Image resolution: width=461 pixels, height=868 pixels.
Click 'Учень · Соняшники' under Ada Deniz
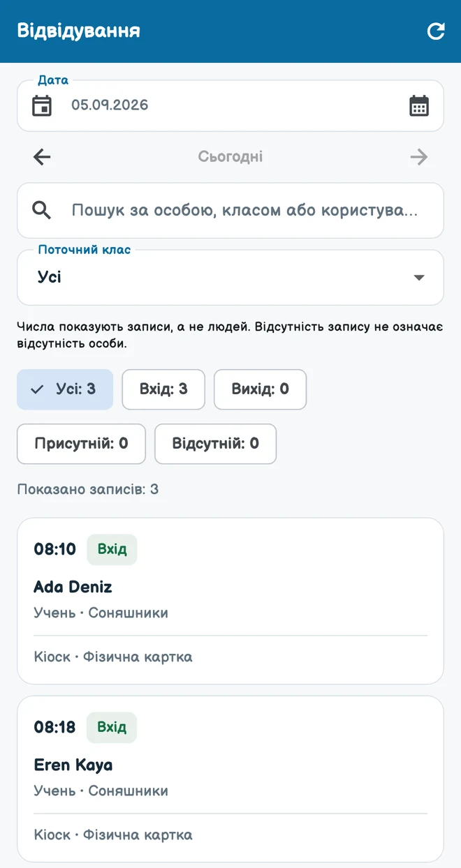pyautogui.click(x=101, y=613)
